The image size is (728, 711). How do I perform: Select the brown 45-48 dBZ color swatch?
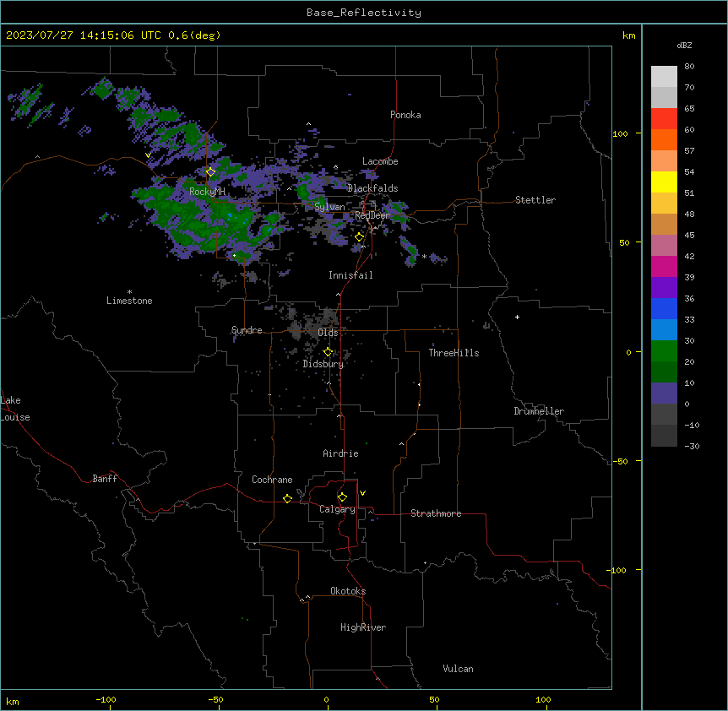click(x=664, y=225)
